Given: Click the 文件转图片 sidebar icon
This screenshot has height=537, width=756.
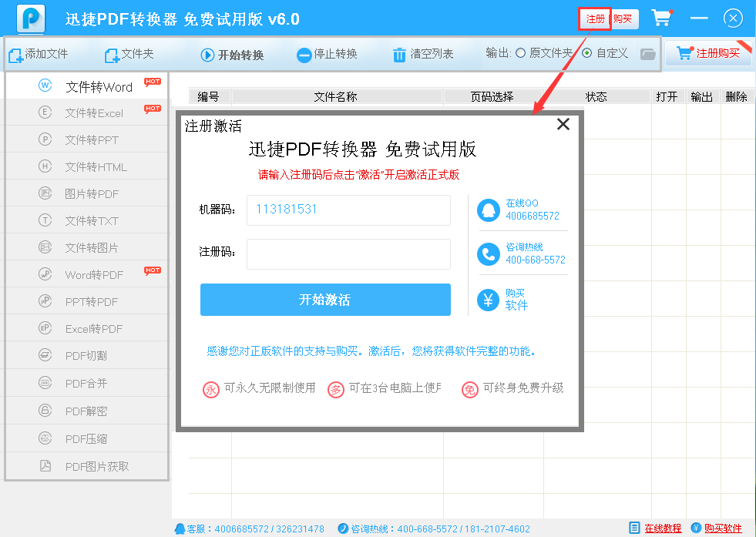Looking at the screenshot, I should [45, 247].
